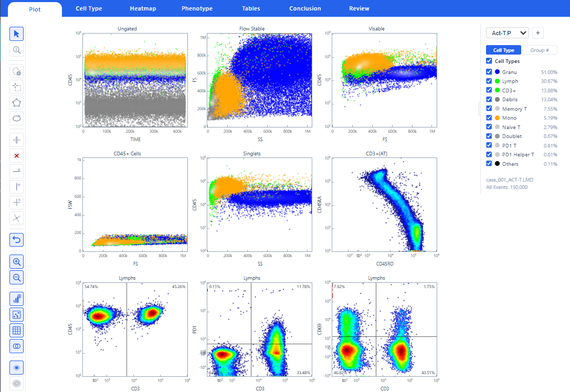Select the Ungated CD45 vs TIME plot
Image resolution: width=570 pixels, height=392 pixels.
(135, 80)
